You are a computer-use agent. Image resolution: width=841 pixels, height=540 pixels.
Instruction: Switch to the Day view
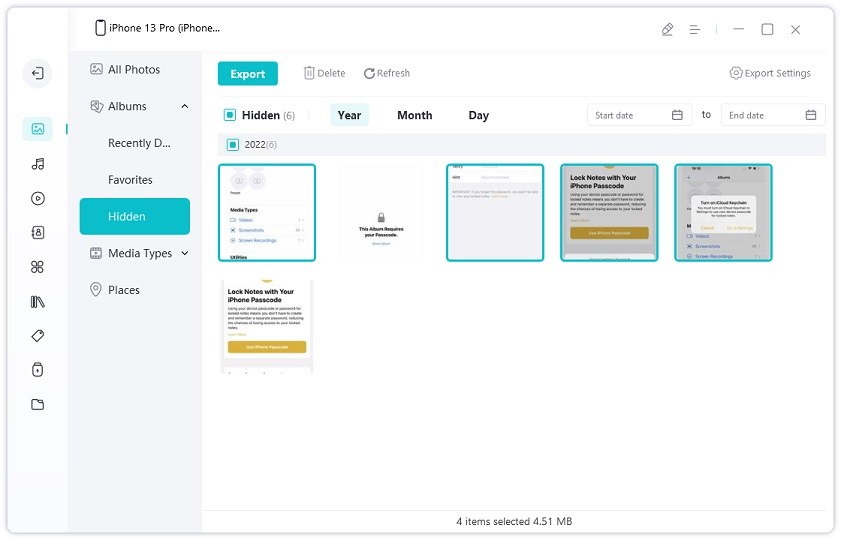point(478,115)
